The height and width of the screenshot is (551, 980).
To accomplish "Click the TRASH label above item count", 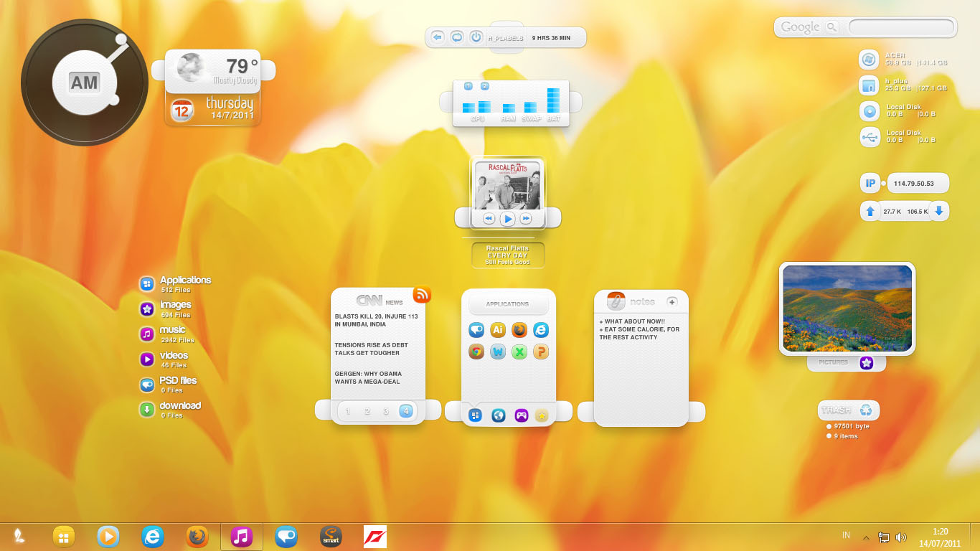I will click(835, 410).
